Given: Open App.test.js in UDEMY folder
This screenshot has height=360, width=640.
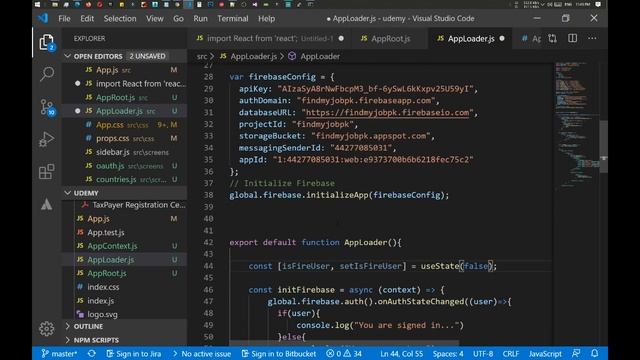Looking at the screenshot, I should coord(125,232).
